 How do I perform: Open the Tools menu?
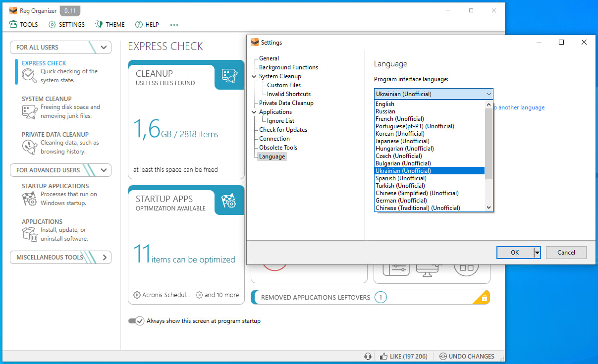click(23, 24)
